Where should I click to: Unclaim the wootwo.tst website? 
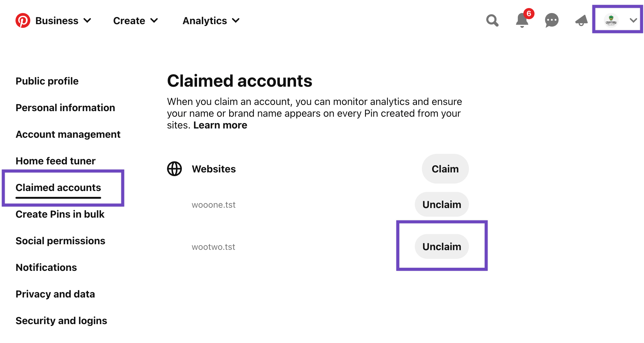442,246
